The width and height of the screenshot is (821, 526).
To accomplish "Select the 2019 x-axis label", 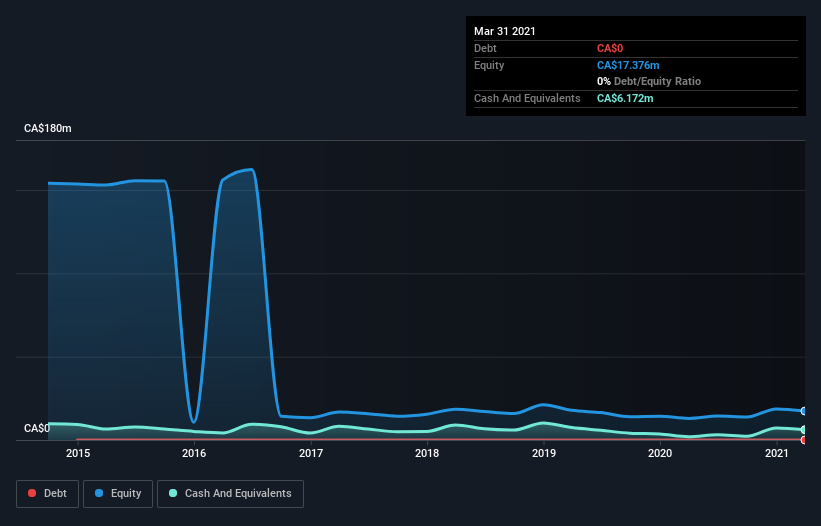I will tap(544, 454).
